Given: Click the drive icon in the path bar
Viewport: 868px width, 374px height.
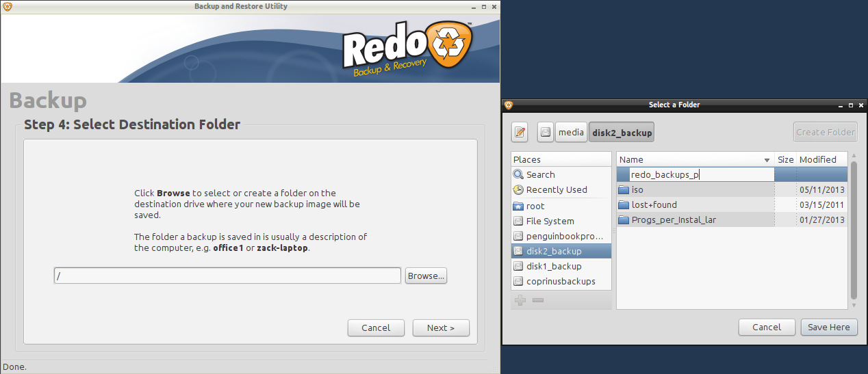Looking at the screenshot, I should coord(545,133).
